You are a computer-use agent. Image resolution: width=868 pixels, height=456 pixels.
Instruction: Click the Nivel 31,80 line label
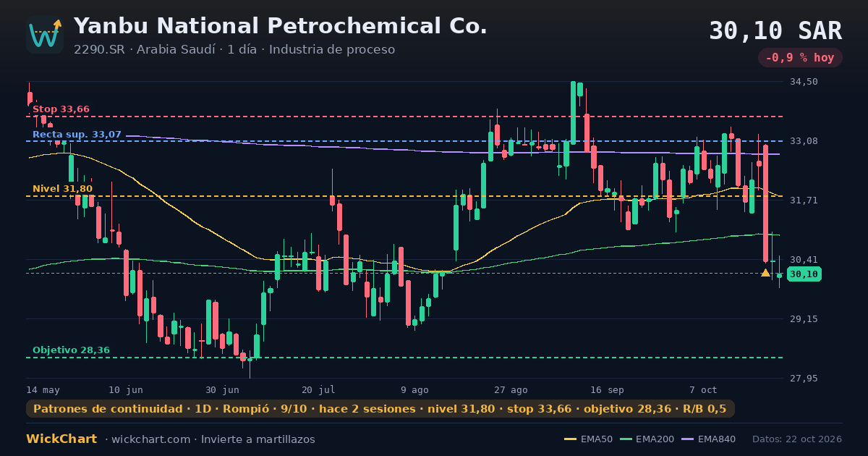[x=62, y=189]
